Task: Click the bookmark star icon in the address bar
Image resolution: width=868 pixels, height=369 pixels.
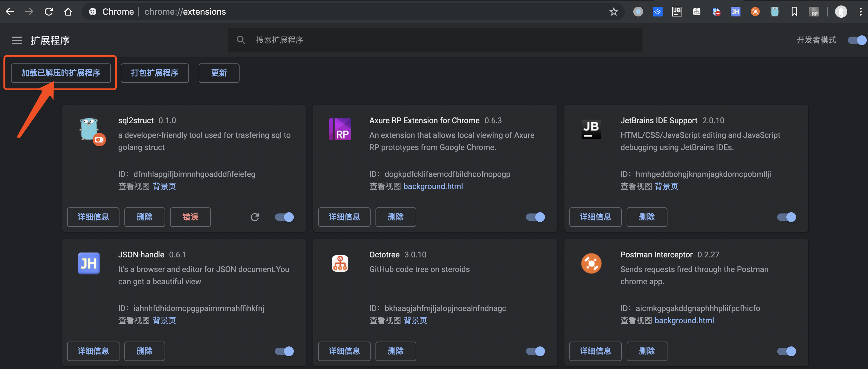Action: [614, 12]
